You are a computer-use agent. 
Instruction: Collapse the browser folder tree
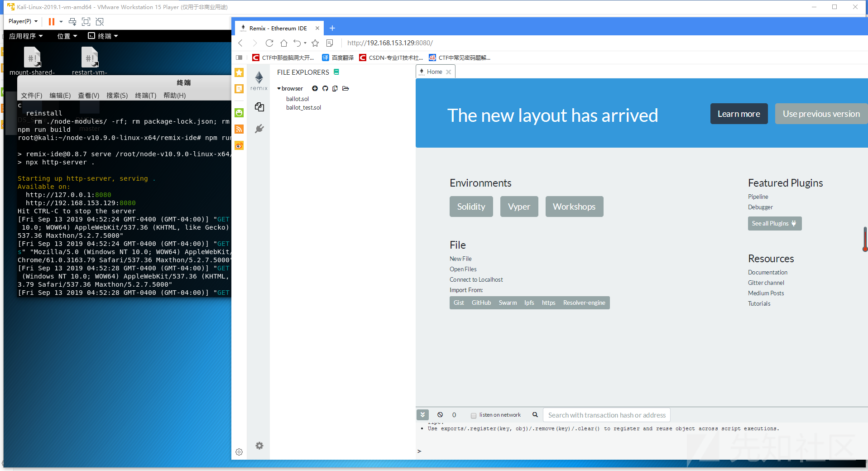pyautogui.click(x=279, y=88)
